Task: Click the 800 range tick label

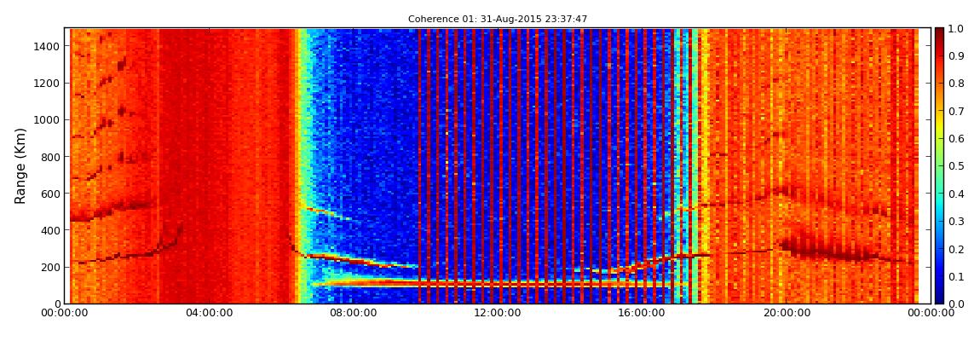Action: 50,157
